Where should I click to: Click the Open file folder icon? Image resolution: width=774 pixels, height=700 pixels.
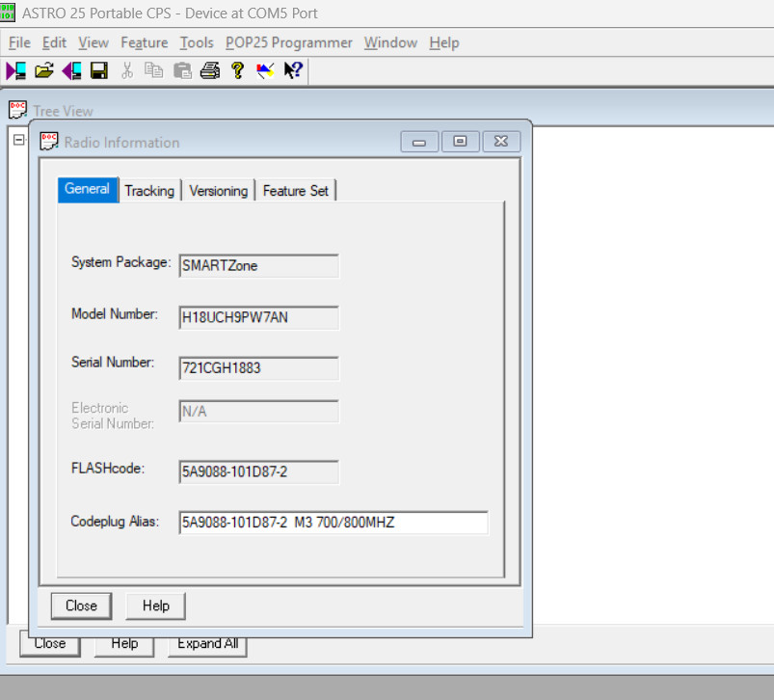pyautogui.click(x=43, y=70)
